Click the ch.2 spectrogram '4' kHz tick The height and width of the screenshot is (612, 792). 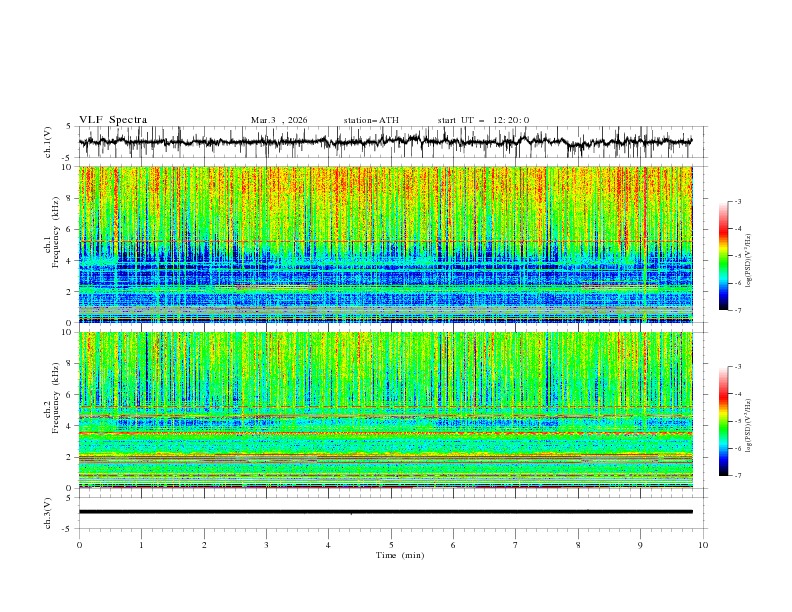[69, 426]
